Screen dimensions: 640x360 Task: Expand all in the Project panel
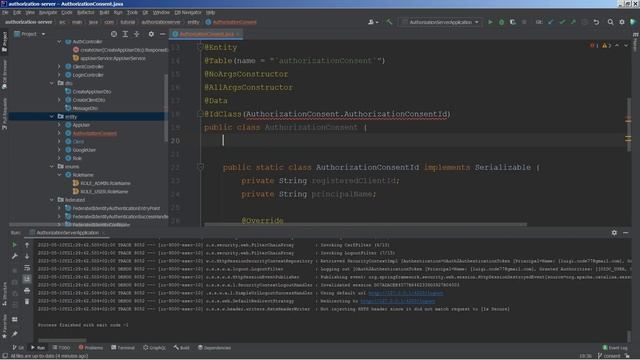pyautogui.click(x=125, y=34)
